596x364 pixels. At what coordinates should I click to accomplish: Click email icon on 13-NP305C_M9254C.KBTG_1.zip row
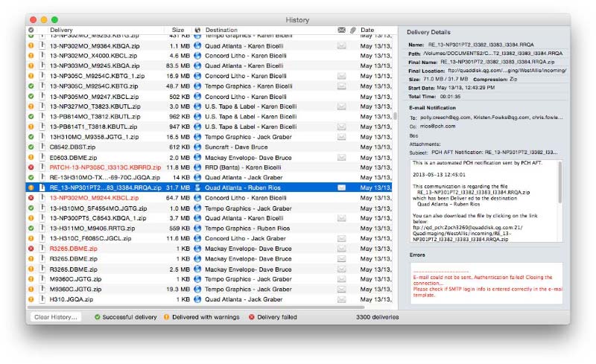342,76
